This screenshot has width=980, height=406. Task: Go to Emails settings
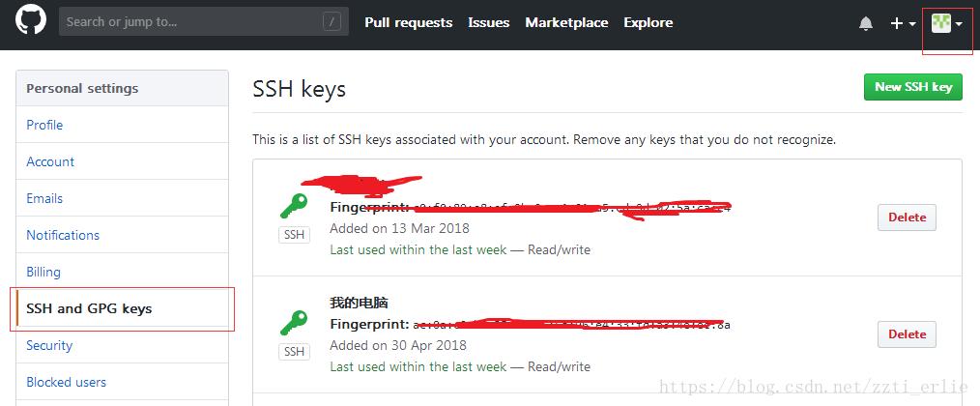[x=44, y=198]
